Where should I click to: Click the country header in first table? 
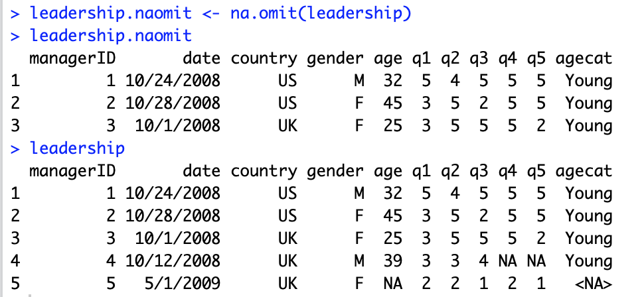[x=264, y=58]
